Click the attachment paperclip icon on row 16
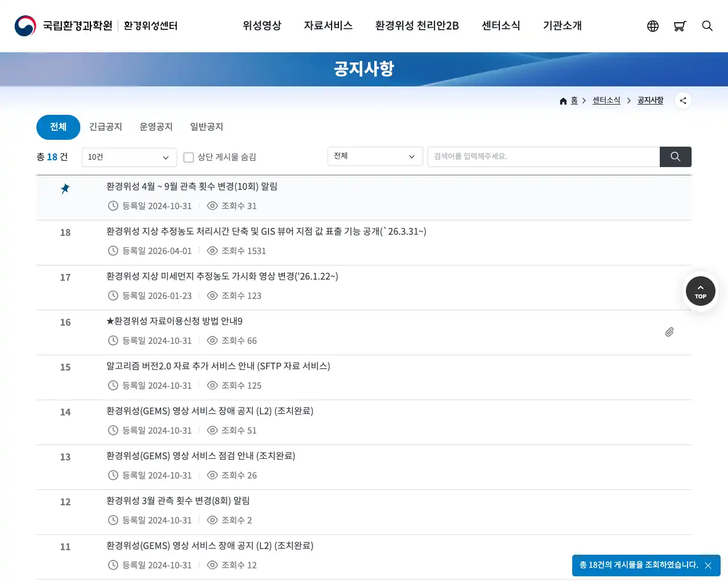This screenshot has width=728, height=582. tap(669, 332)
